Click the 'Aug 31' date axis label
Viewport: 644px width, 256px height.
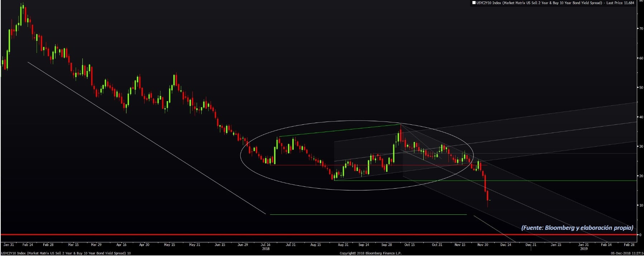343,245
